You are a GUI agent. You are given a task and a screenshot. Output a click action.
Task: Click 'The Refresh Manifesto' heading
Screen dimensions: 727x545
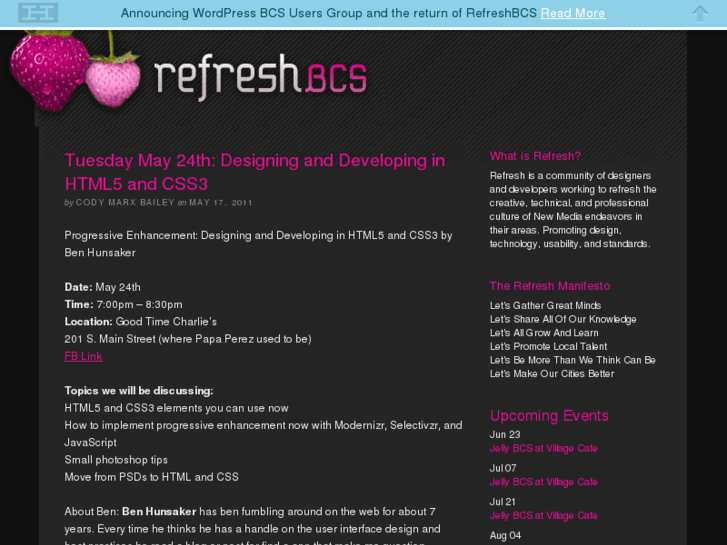point(550,286)
